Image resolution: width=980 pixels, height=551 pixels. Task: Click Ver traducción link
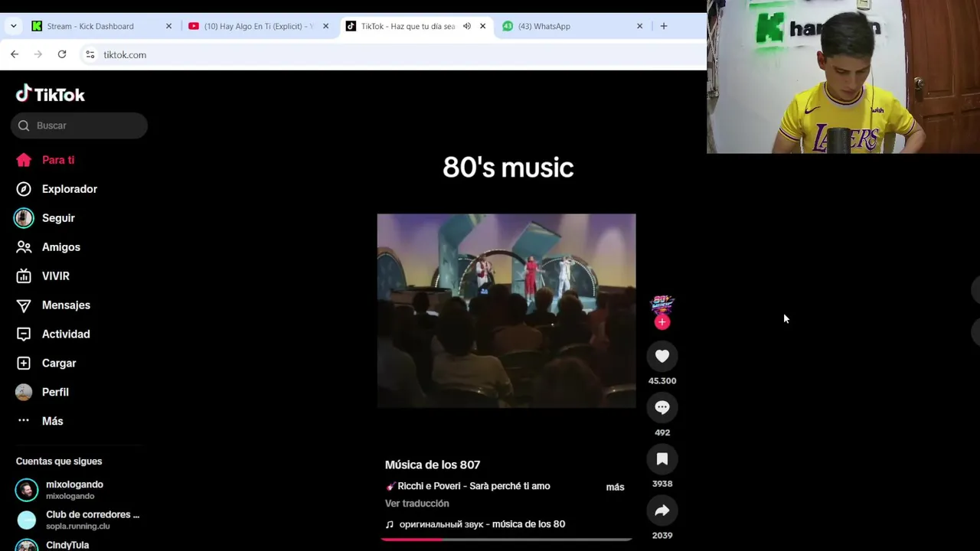click(416, 504)
